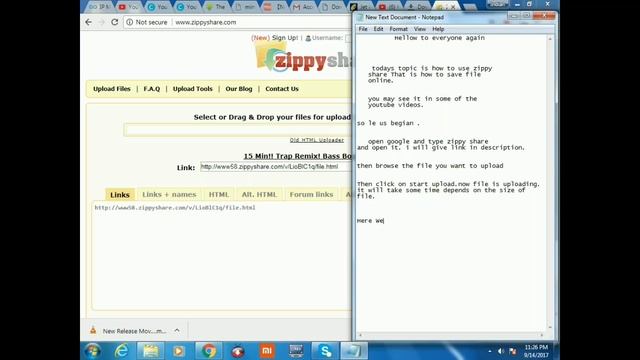Select the Forum links tab
Image resolution: width=640 pixels, height=360 pixels.
[x=311, y=195]
